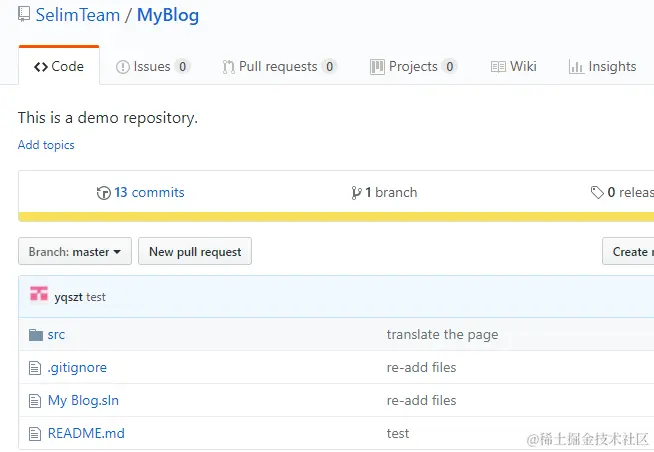The height and width of the screenshot is (452, 654).
Task: Click the Code angle-brackets icon
Action: pos(41,67)
